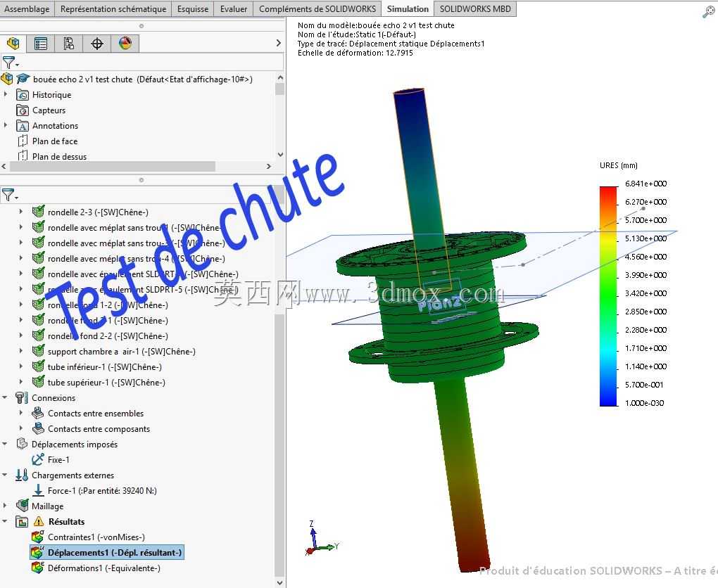Click the 6.841e+000 maximum legend value

[645, 184]
